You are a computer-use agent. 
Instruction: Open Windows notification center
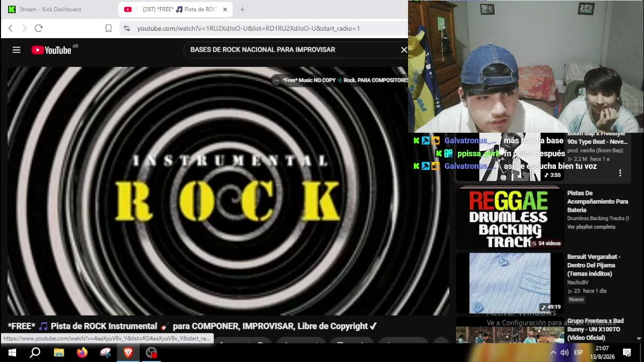point(627,352)
